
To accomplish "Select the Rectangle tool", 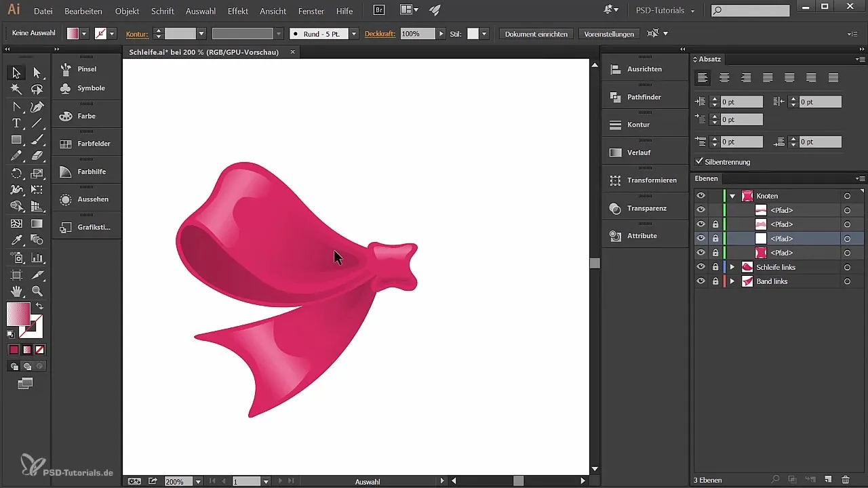I will click(16, 140).
